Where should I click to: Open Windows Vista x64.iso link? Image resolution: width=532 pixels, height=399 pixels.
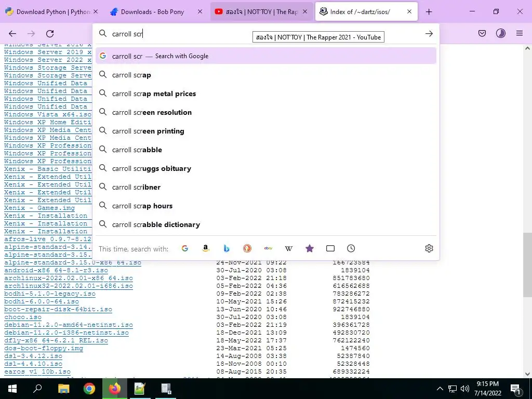tap(48, 114)
